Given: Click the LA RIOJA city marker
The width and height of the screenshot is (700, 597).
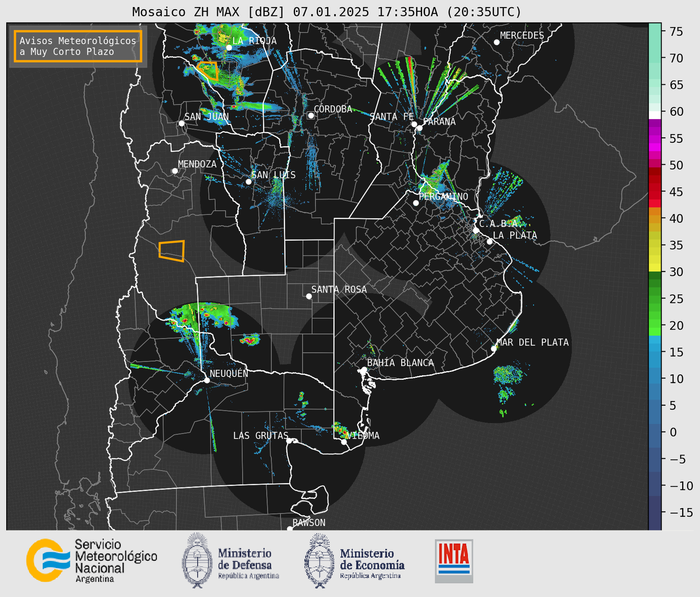Looking at the screenshot, I should point(229,47).
